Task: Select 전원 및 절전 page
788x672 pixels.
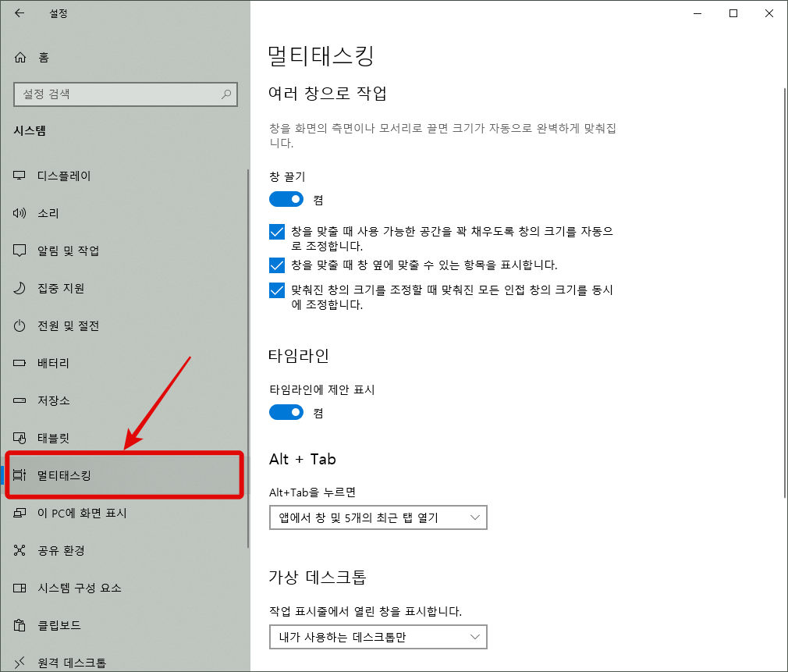Action: click(x=125, y=325)
